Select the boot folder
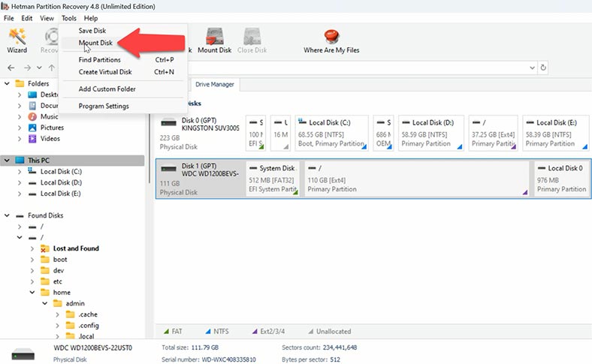 point(60,260)
